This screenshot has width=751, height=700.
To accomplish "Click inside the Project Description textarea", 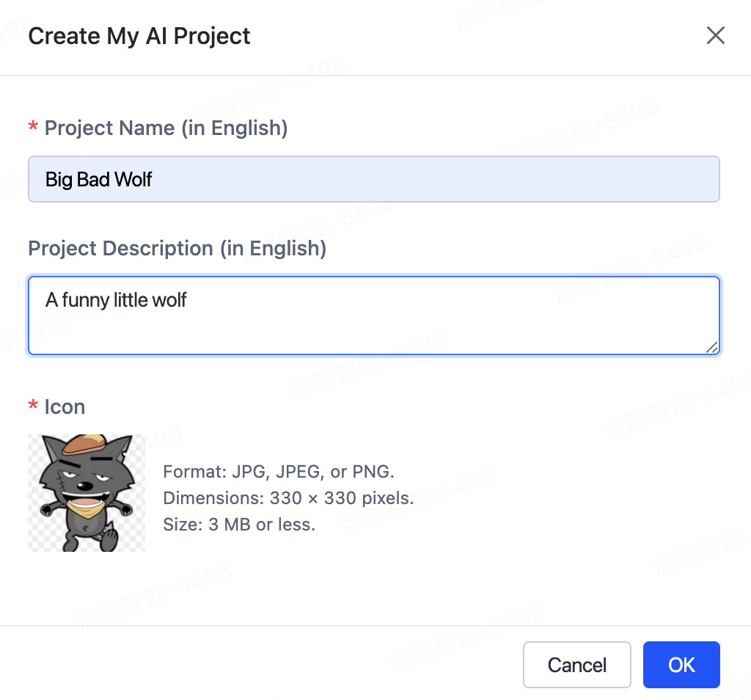I will click(x=374, y=323).
